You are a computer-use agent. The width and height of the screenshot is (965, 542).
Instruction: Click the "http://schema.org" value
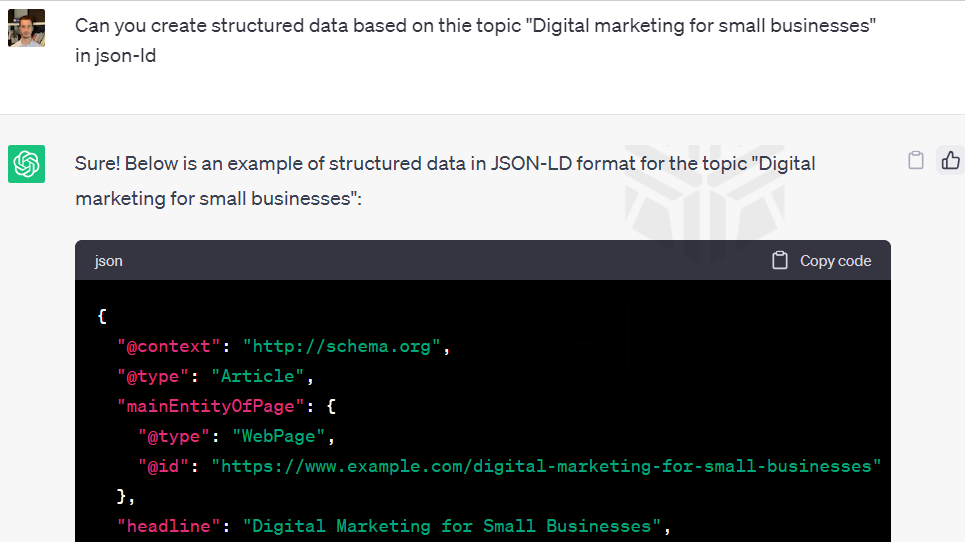[x=342, y=346]
